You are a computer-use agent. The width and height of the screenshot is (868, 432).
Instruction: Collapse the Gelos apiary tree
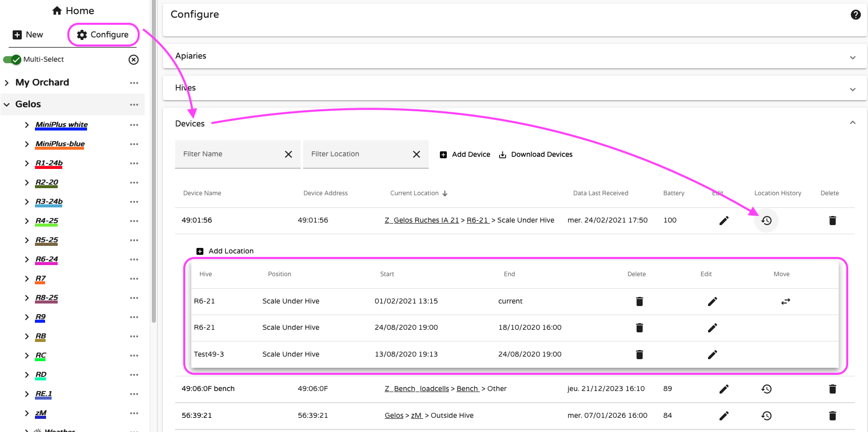7,105
